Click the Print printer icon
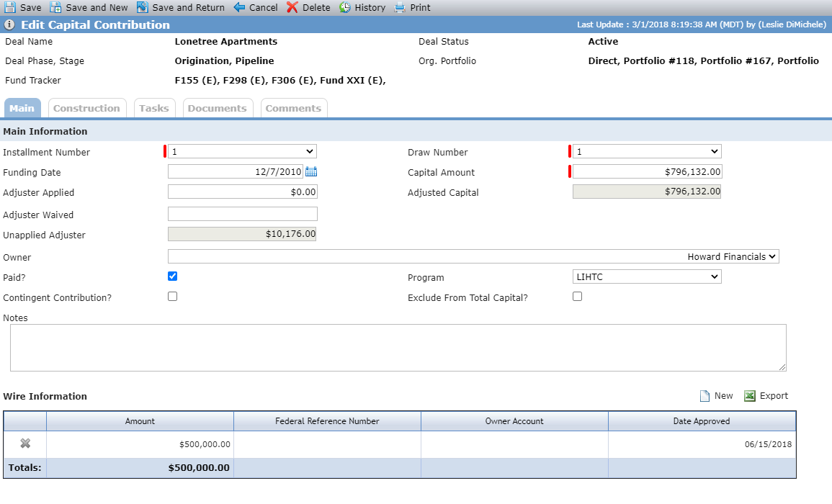The height and width of the screenshot is (504, 832). (x=400, y=7)
